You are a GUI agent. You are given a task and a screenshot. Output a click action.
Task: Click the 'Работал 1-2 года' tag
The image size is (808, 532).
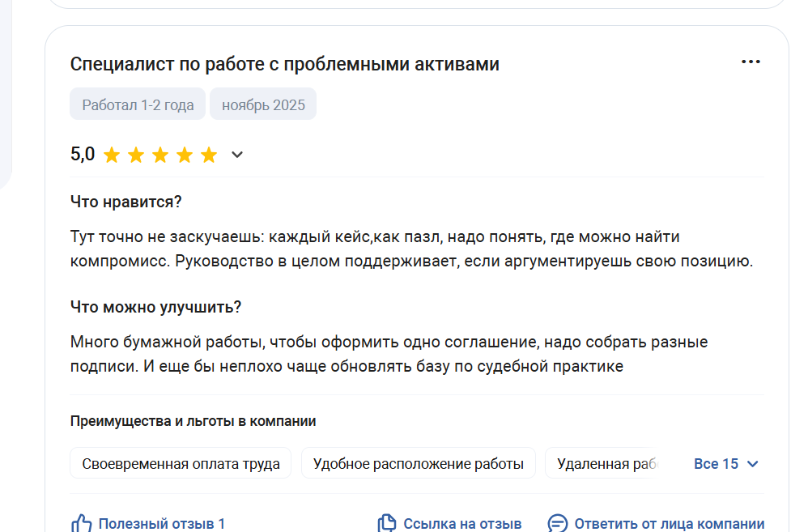pyautogui.click(x=138, y=104)
